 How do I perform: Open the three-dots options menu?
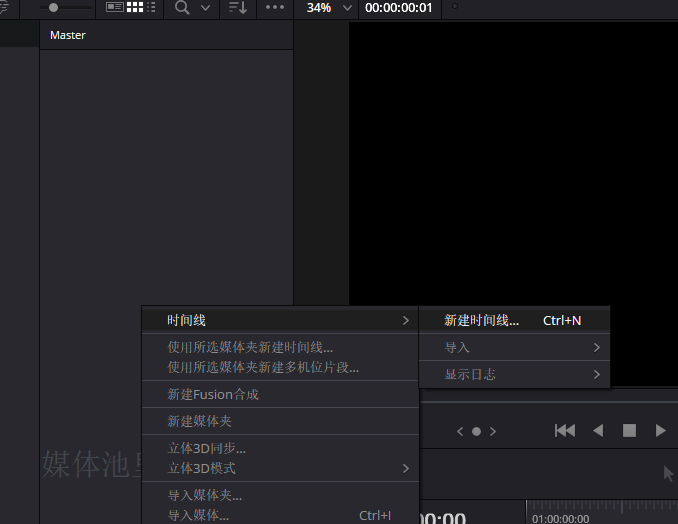pos(275,8)
